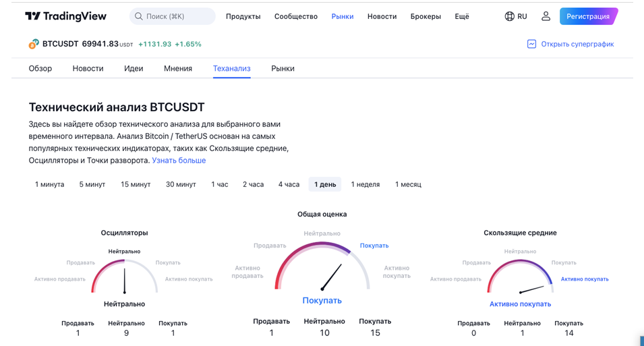
Task: Open the user profile icon
Action: (546, 16)
